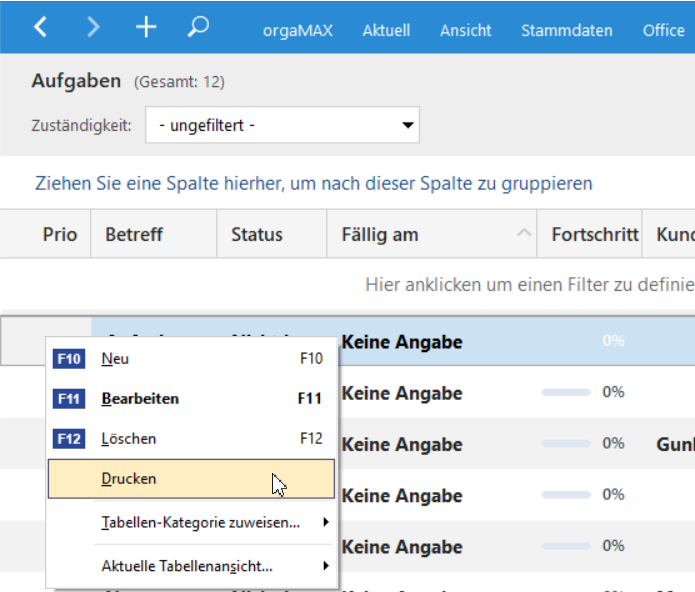
Task: Open the orgaMAX menu
Action: [x=297, y=30]
